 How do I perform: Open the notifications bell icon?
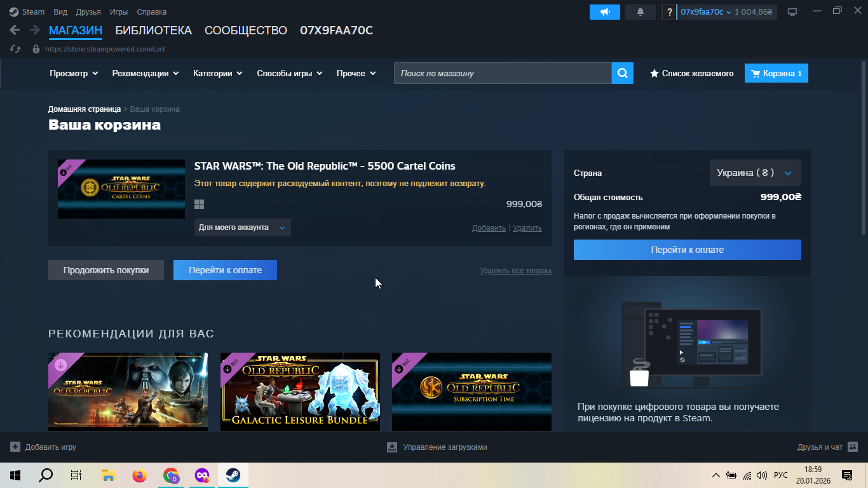tap(641, 12)
